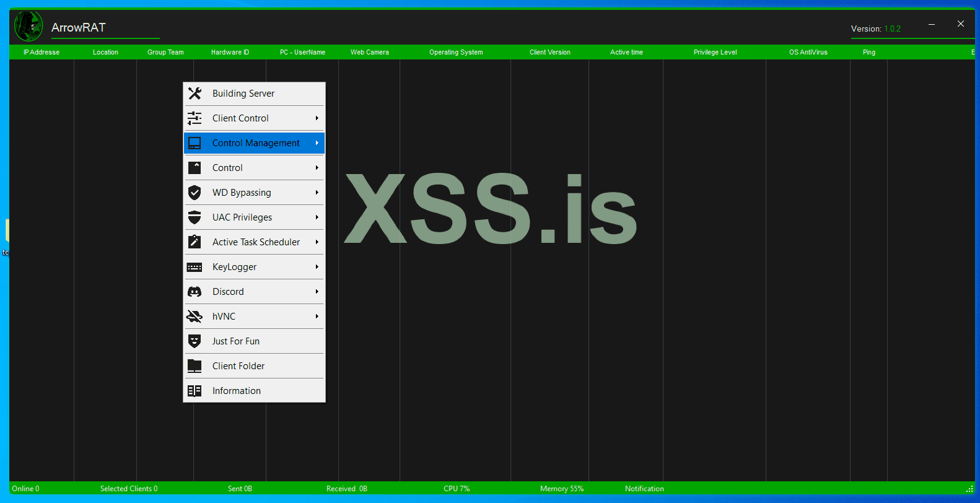980x503 pixels.
Task: Click the "Online 0" status bar entry
Action: tap(25, 489)
